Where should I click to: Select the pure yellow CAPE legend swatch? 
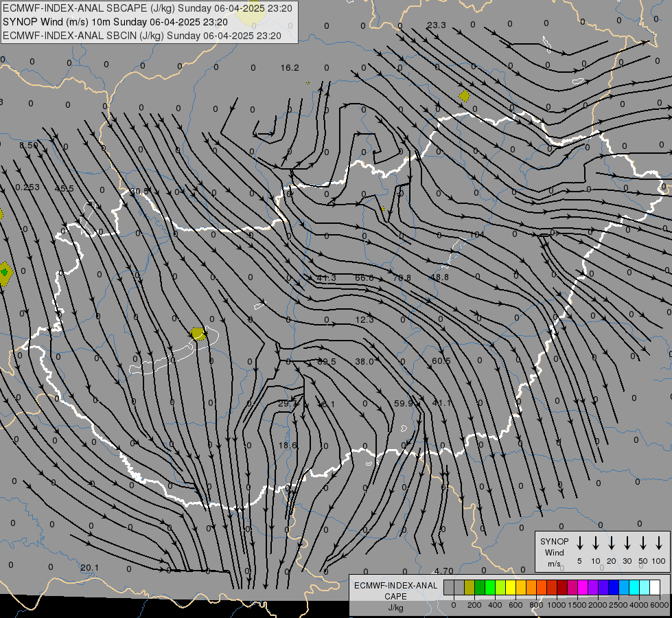tap(511, 587)
